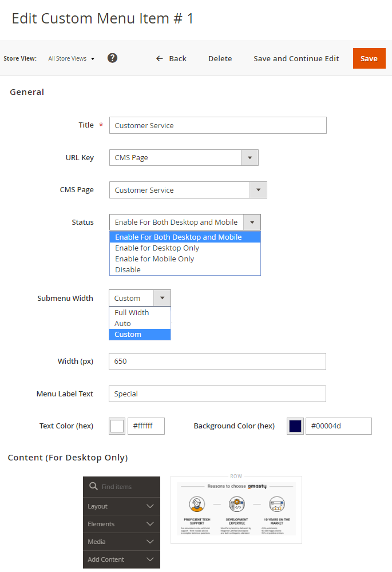Click Save and Continue Edit

296,58
